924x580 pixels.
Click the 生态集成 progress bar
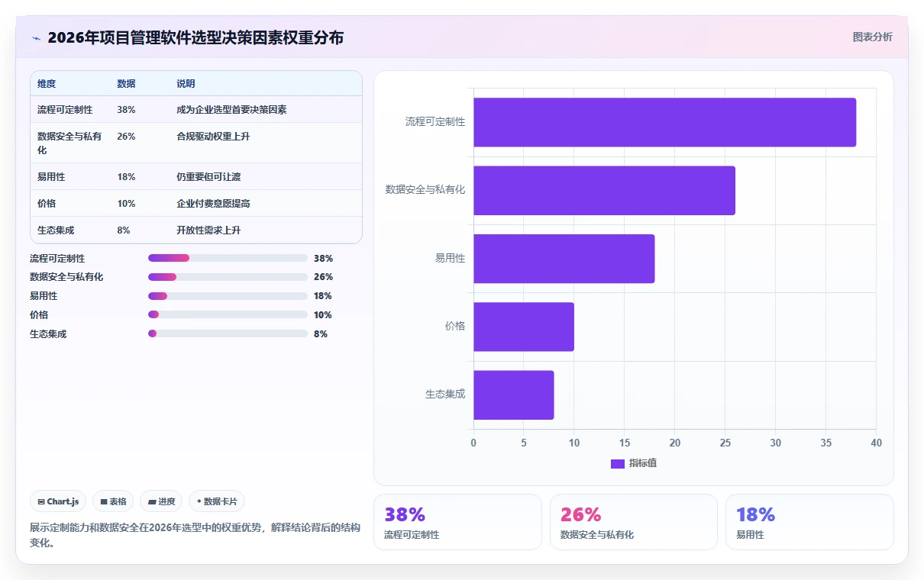click(x=228, y=333)
